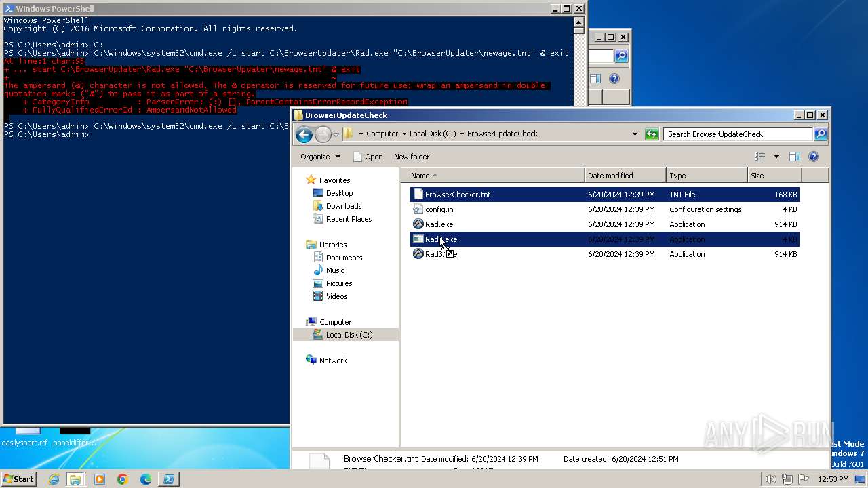Screen dimensions: 868x488
Task: Open the Pictures library
Action: point(338,283)
